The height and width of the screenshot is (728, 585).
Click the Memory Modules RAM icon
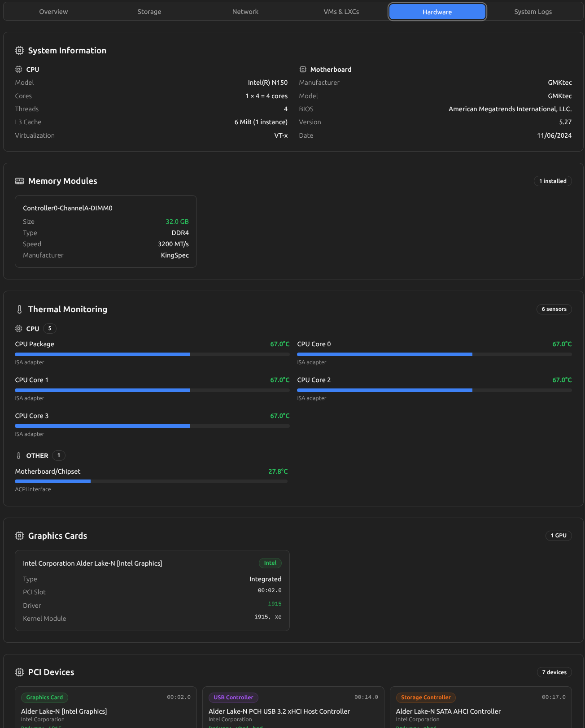click(x=19, y=181)
